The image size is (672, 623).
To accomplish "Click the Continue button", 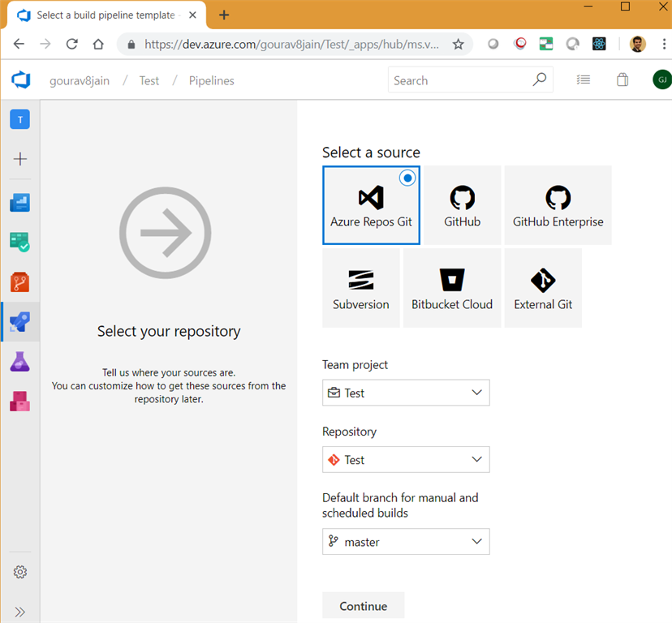I will [x=363, y=606].
